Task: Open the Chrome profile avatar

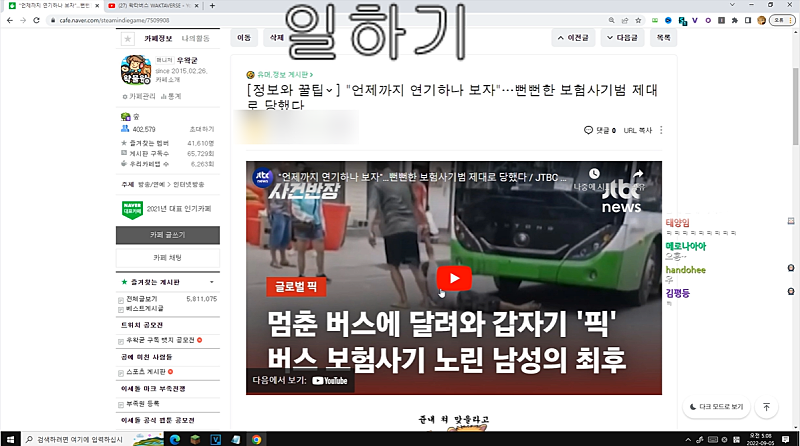Action: (761, 20)
